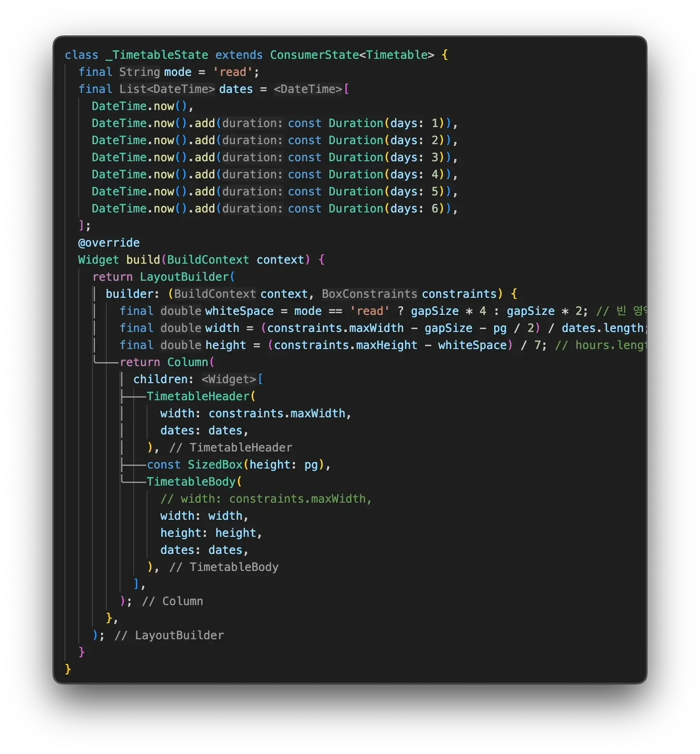Click constraints.maxWidth on the width calculation line
This screenshot has width=700, height=754.
335,328
